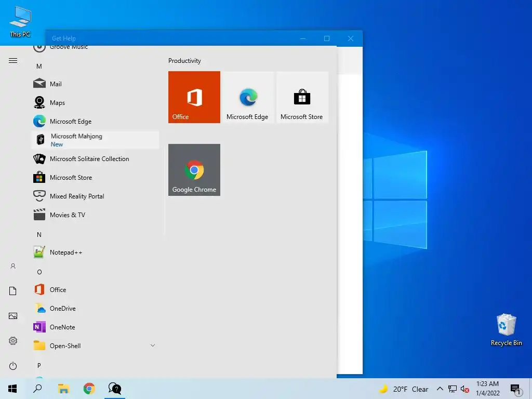Viewport: 532px width, 399px height.
Task: Open Microsoft Store in the app list
Action: coord(95,177)
